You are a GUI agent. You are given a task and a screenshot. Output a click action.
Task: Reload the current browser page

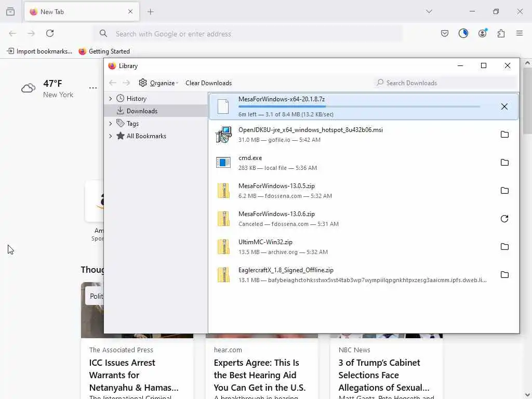(x=50, y=33)
